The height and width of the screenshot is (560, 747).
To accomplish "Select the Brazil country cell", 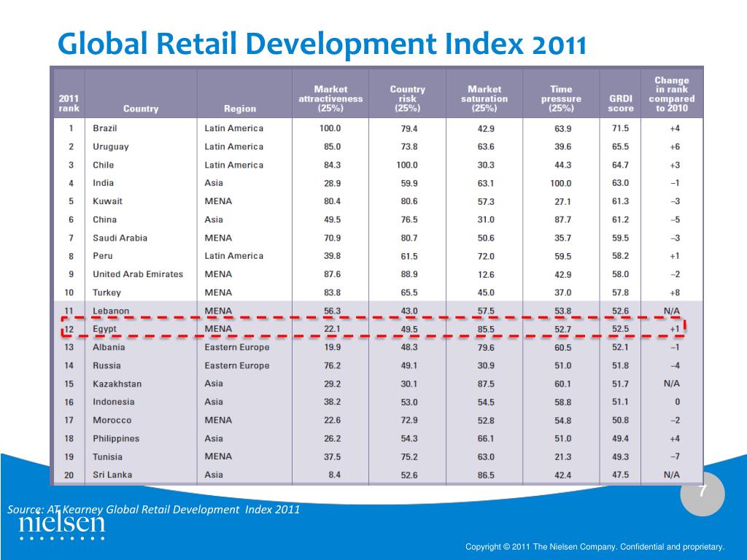I will 105,128.
